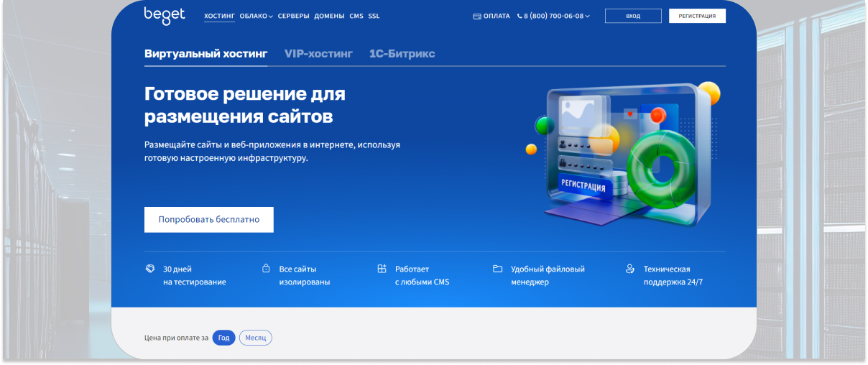Open the CMS menu item
868x365 pixels.
(356, 16)
